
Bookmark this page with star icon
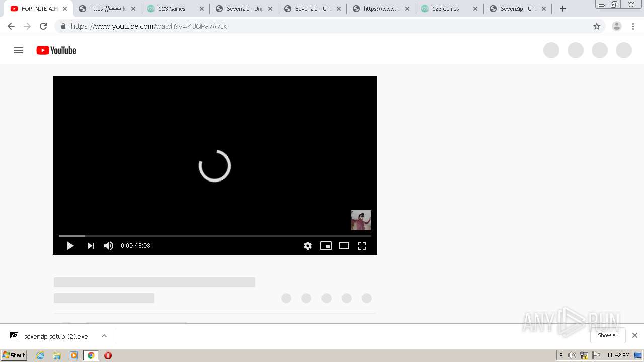[x=597, y=26]
